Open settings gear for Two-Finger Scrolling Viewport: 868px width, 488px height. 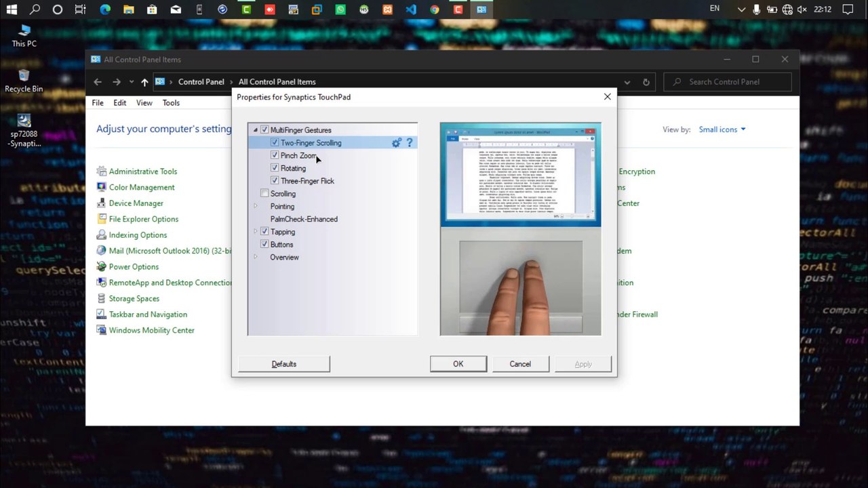397,143
